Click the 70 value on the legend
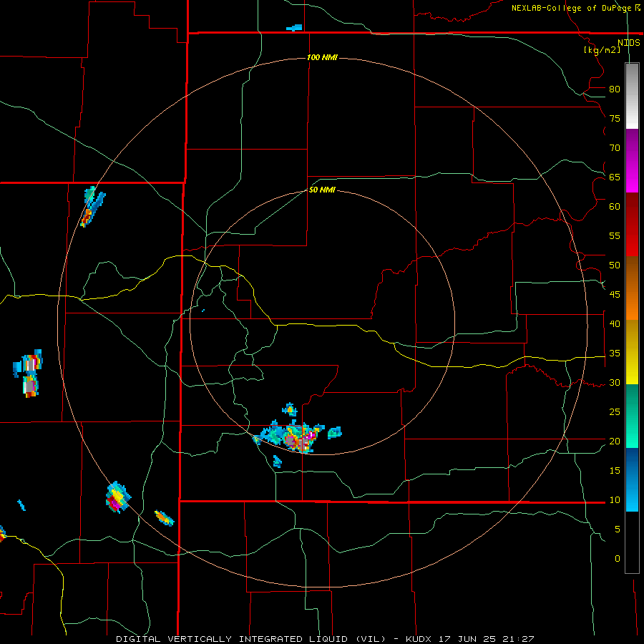The height and width of the screenshot is (644, 644). click(x=615, y=148)
